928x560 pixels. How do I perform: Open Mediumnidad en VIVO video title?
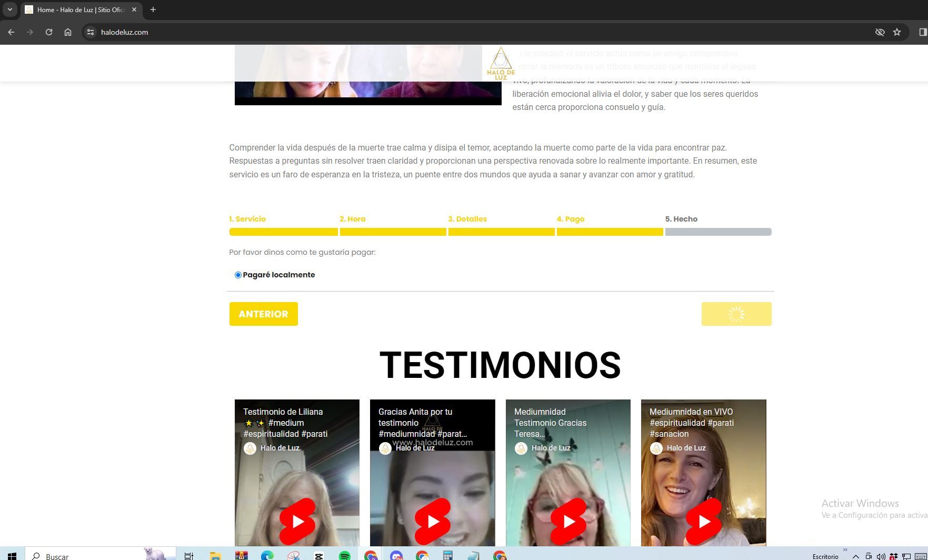(692, 423)
